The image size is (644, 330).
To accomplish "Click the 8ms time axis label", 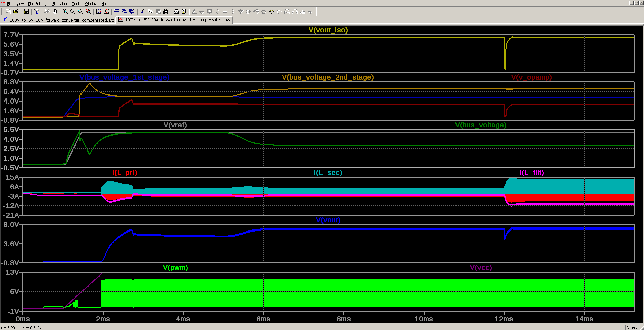I will point(343,319).
